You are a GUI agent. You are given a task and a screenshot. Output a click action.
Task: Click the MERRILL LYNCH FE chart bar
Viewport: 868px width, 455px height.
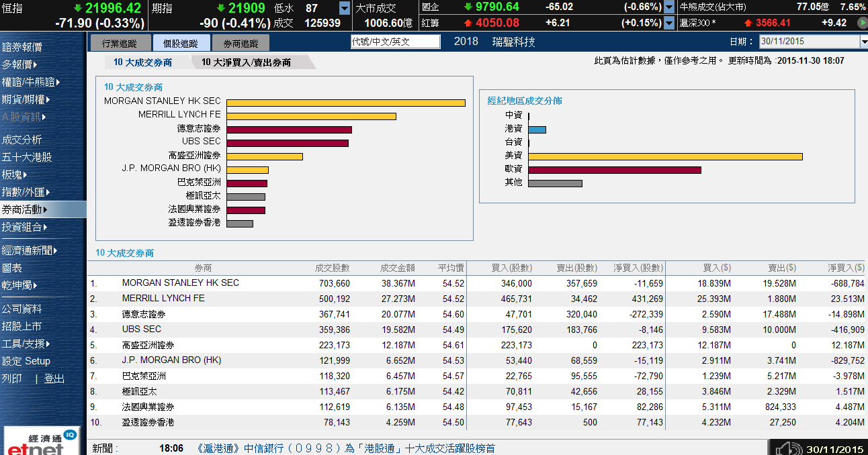pos(311,116)
